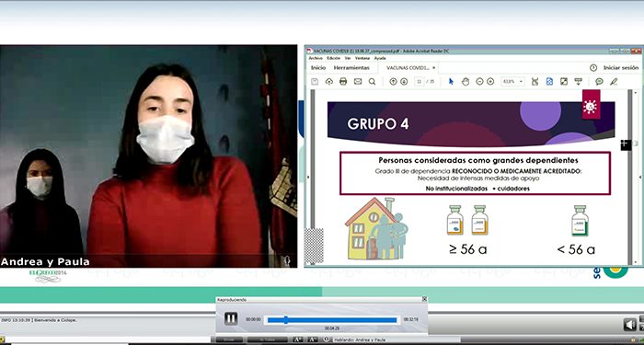
Task: Click the page number input field
Action: tap(419, 81)
